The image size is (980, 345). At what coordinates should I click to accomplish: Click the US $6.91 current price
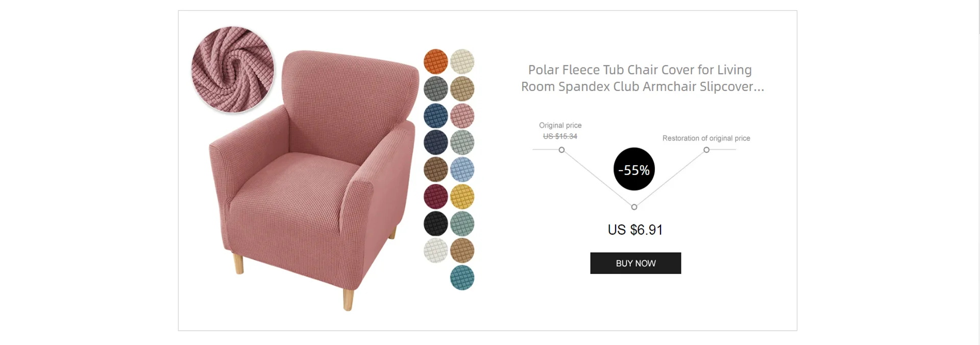tap(634, 229)
